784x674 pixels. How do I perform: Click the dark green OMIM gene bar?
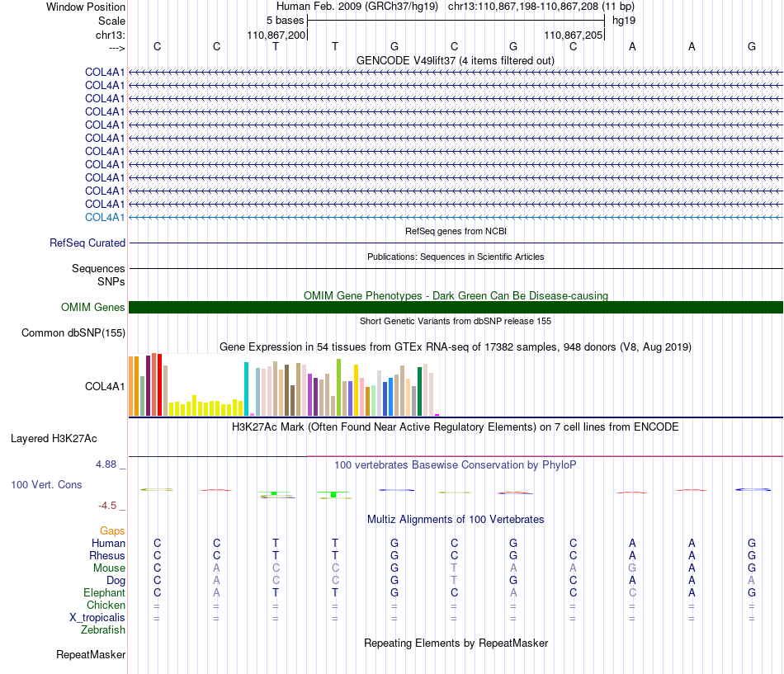[x=456, y=307]
